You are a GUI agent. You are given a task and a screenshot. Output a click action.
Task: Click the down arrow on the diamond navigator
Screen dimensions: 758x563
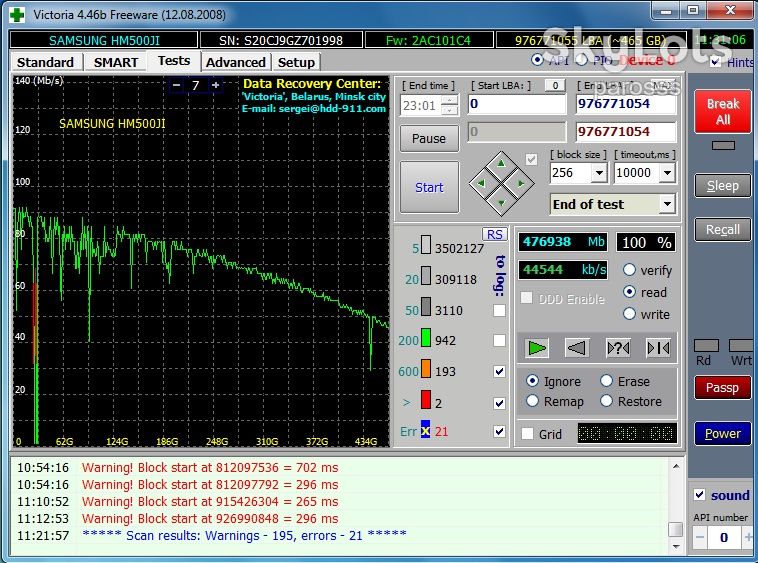click(x=501, y=203)
